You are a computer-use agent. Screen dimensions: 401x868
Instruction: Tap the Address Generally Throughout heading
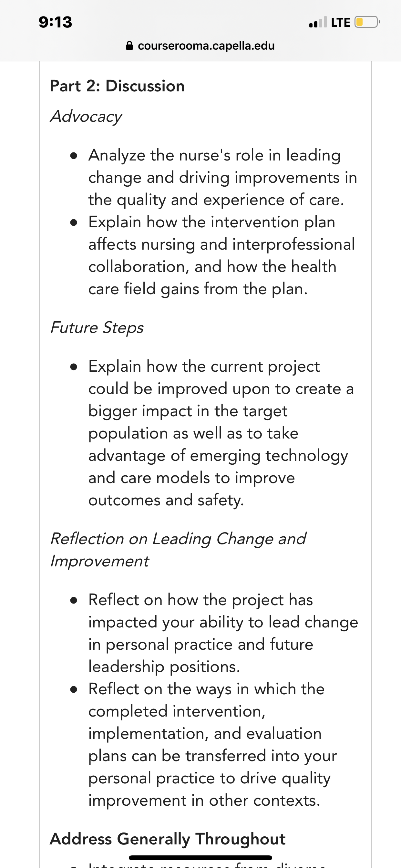click(x=168, y=839)
